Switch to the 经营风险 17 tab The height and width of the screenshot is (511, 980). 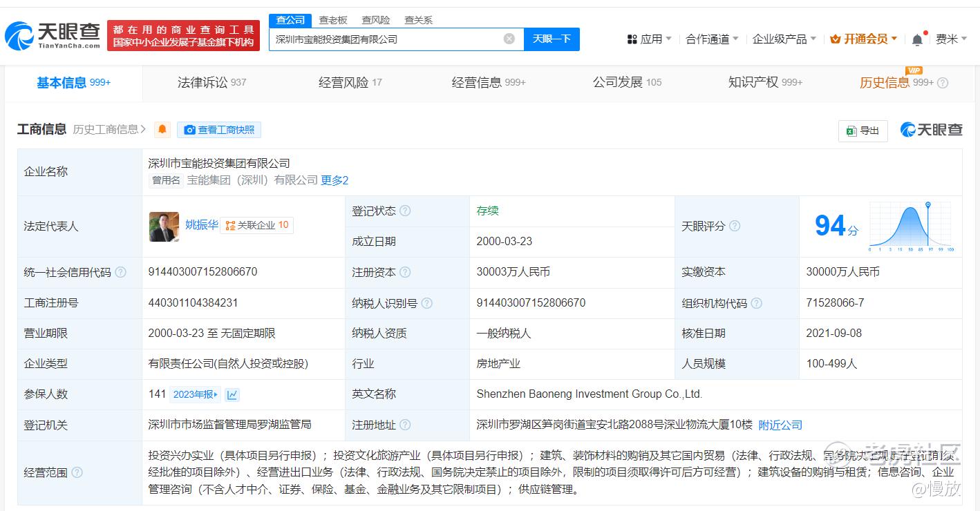coord(350,83)
